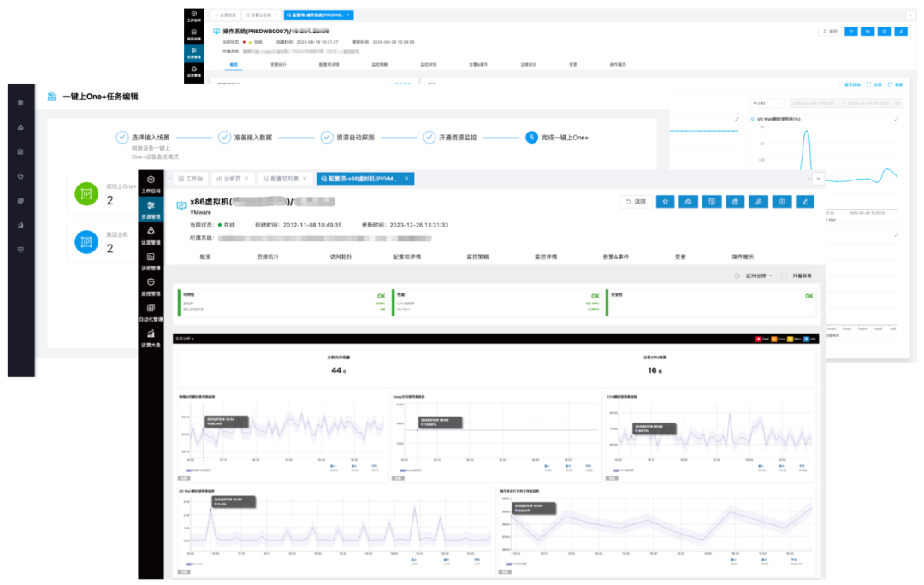Click the 返回 back button
The height and width of the screenshot is (585, 924).
pos(636,202)
